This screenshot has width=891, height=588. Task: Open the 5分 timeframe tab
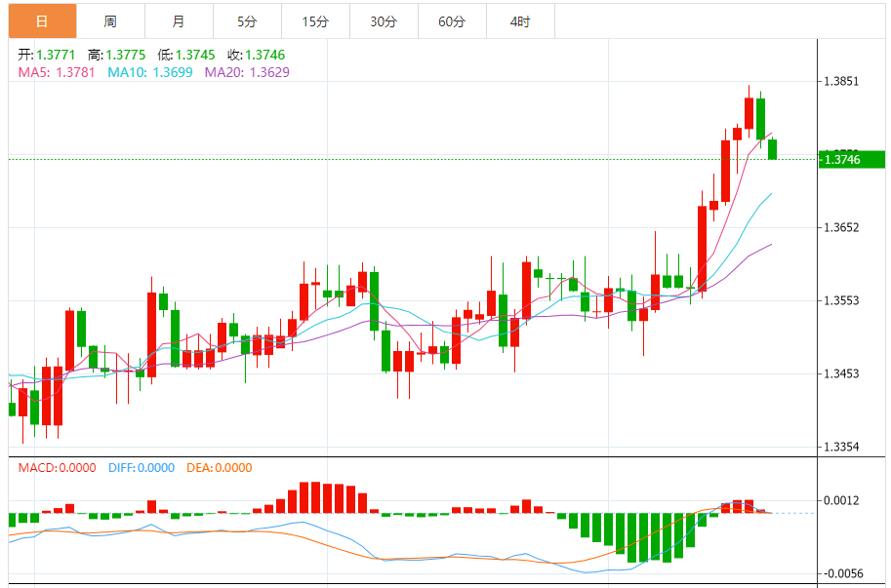tap(247, 21)
